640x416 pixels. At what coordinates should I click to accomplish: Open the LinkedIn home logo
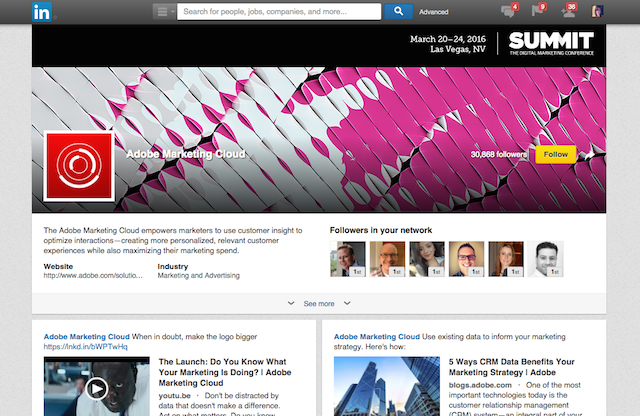click(42, 11)
